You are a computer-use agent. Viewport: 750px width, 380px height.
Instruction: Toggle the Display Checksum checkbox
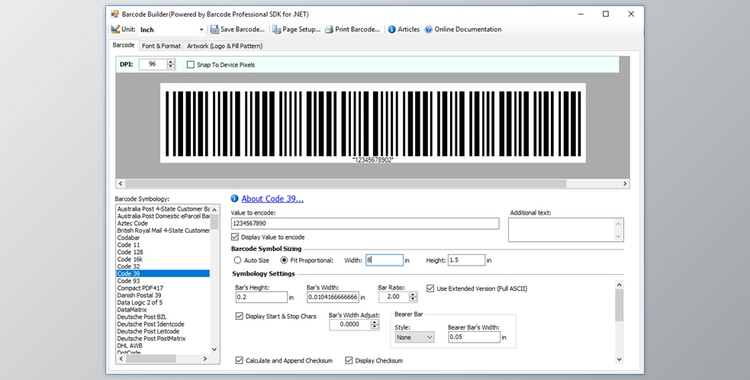[x=349, y=360]
